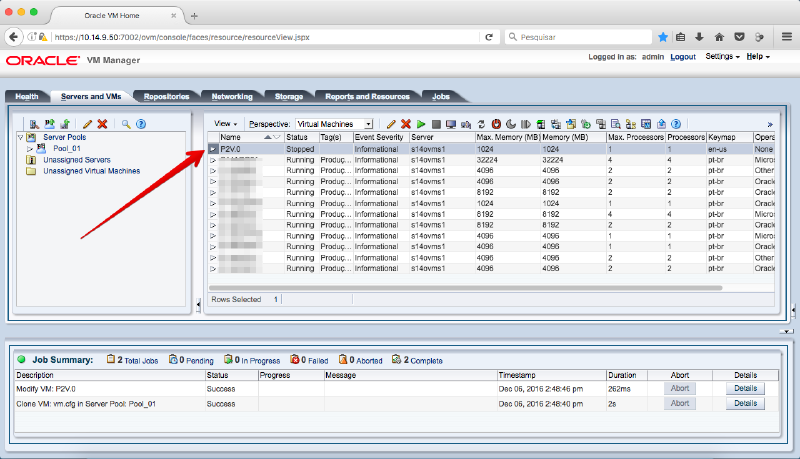Click the pencil Edit icon in VM toolbar

click(392, 124)
